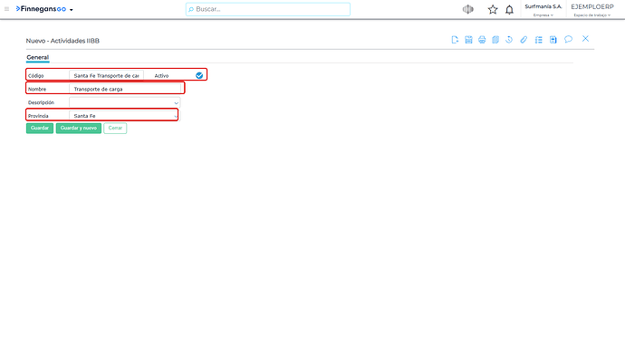Click the Nuevo - Actividades IIBB title
Screen dimensions: 625x364
(x=62, y=41)
